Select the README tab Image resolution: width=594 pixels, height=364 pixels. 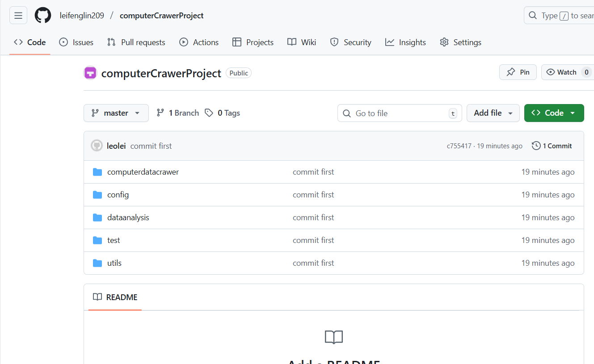(115, 297)
